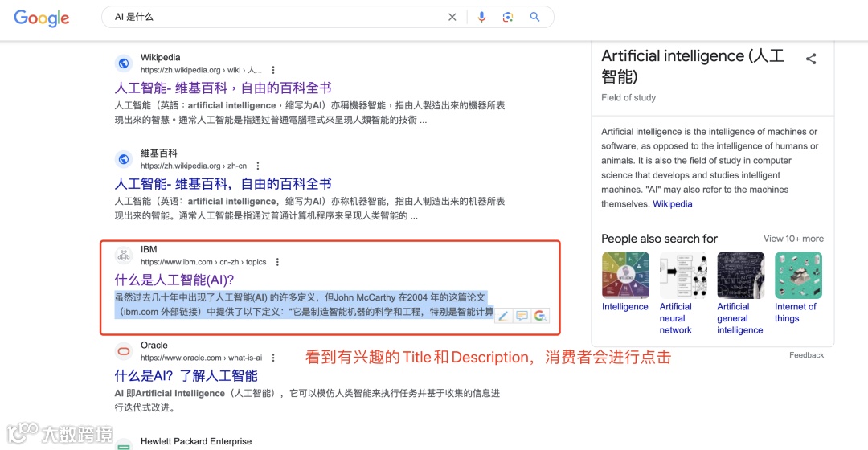
Task: Open the '什么是人工智能(AI)?' IBM result
Action: click(174, 280)
